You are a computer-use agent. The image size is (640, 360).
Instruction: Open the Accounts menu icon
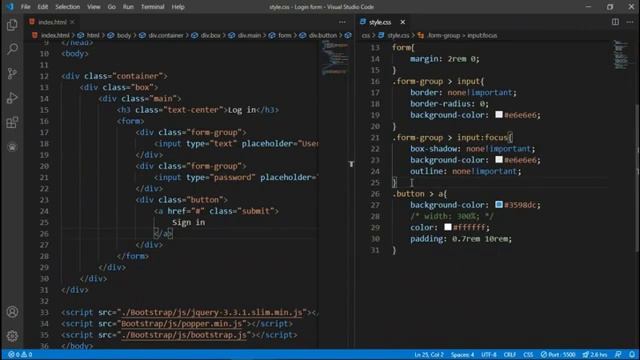(12, 312)
